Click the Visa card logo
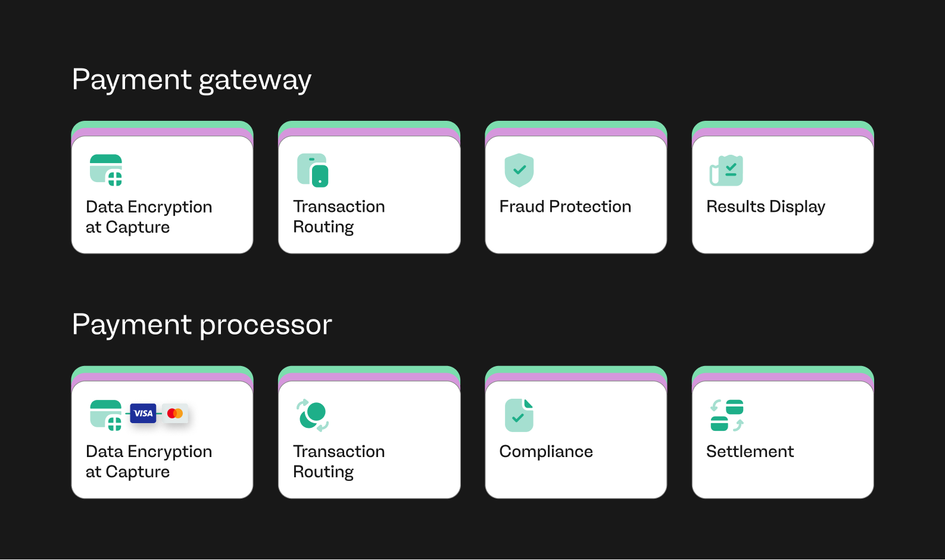 [143, 413]
